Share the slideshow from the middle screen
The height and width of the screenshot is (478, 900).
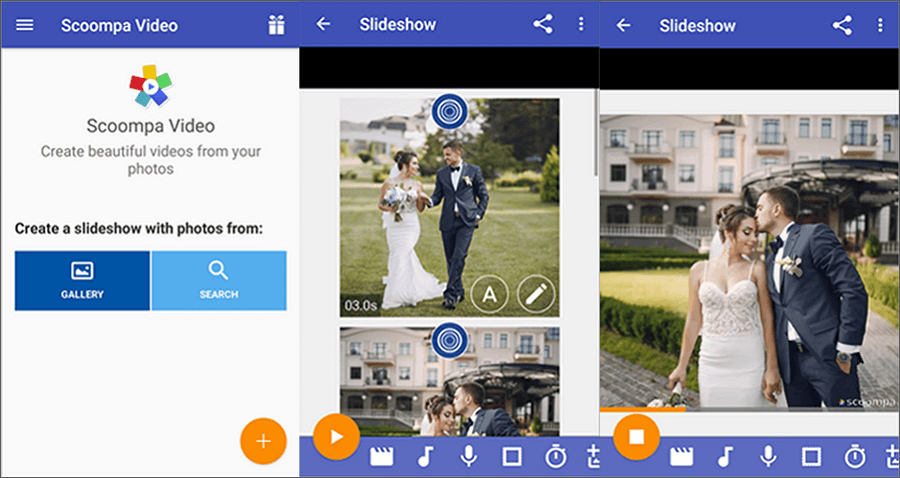tap(542, 24)
